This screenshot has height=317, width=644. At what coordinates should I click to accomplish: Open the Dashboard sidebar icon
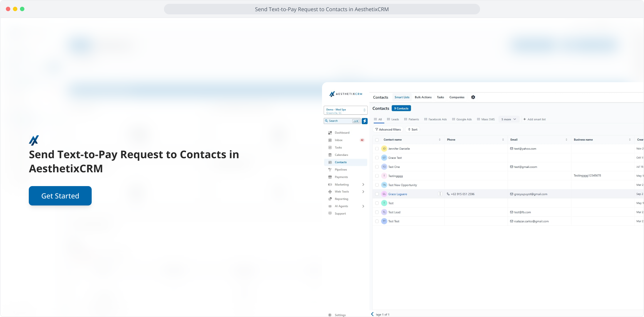(x=330, y=133)
